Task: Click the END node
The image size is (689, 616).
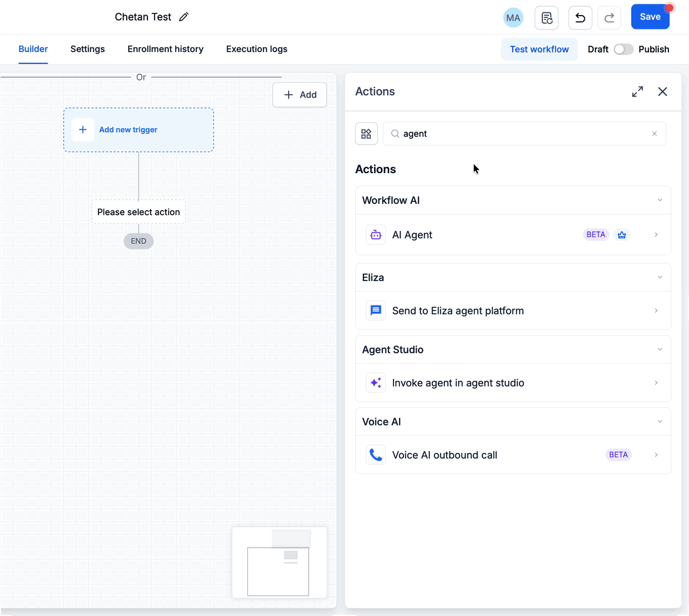Action: pyautogui.click(x=139, y=241)
